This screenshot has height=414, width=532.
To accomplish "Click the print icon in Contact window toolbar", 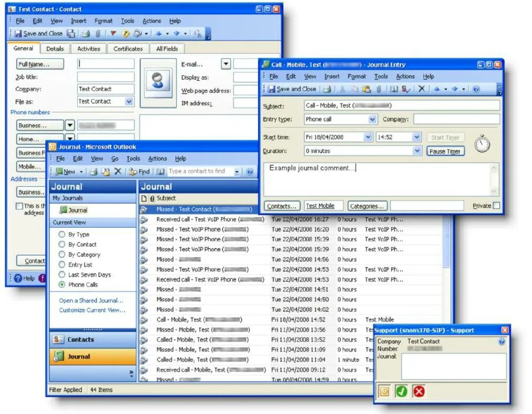I will click(x=86, y=34).
